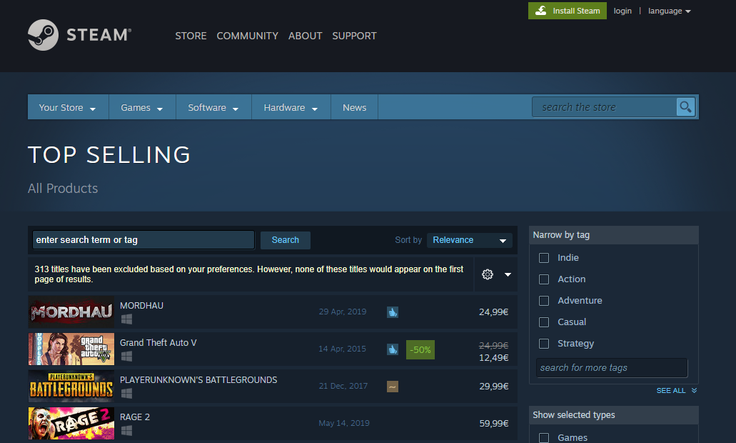The width and height of the screenshot is (736, 443).
Task: Open the SUPPORT page
Action: click(354, 36)
